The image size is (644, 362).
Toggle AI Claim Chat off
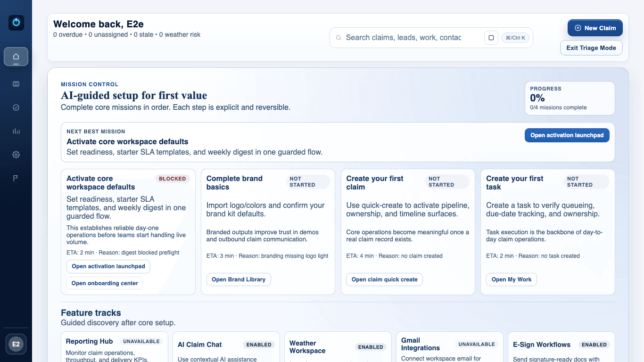[x=259, y=345]
